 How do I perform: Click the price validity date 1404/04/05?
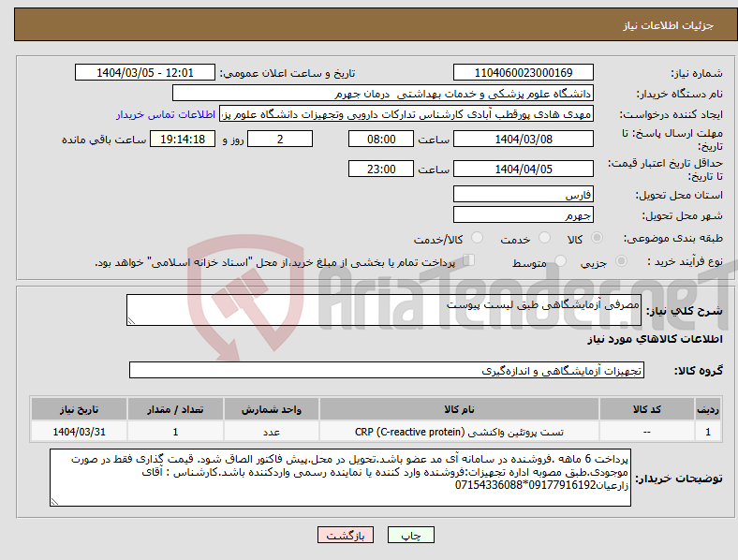(524, 169)
